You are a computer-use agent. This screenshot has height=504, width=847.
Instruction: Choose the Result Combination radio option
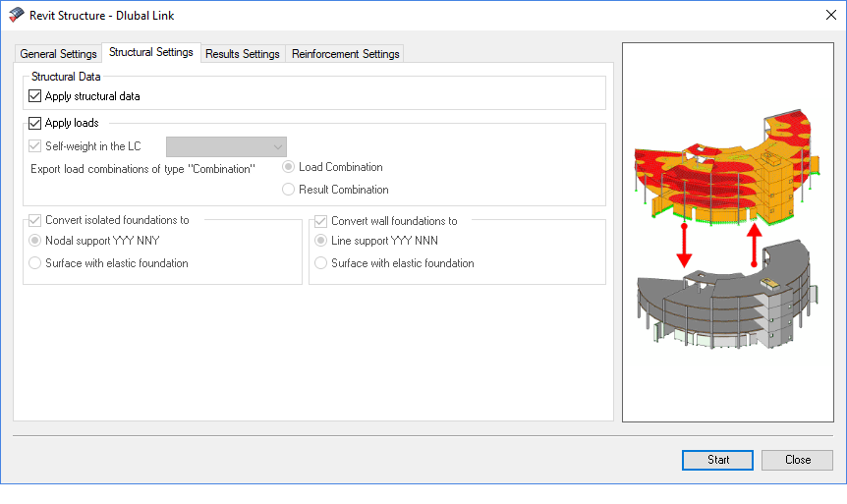point(289,190)
